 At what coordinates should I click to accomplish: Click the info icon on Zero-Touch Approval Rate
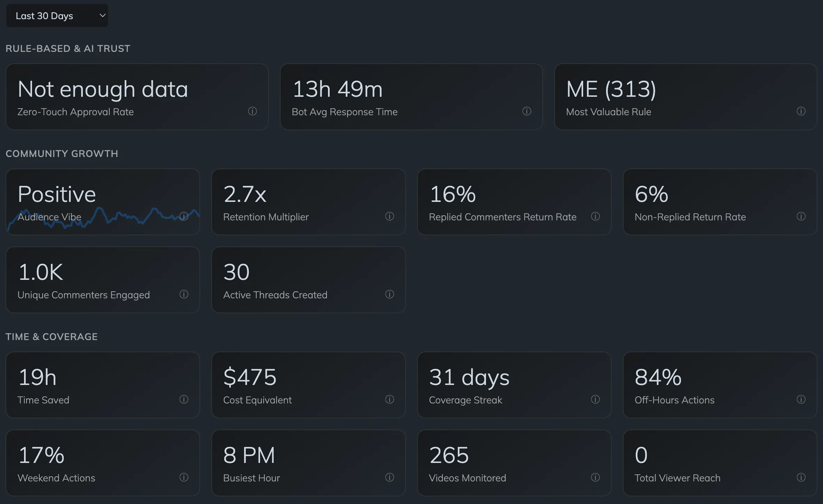[253, 111]
